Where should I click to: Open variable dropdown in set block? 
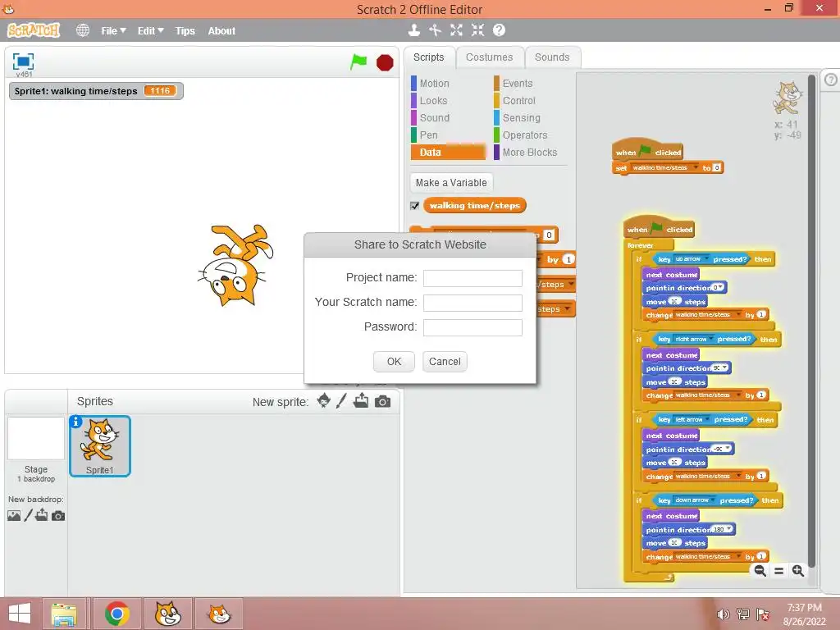coord(696,167)
